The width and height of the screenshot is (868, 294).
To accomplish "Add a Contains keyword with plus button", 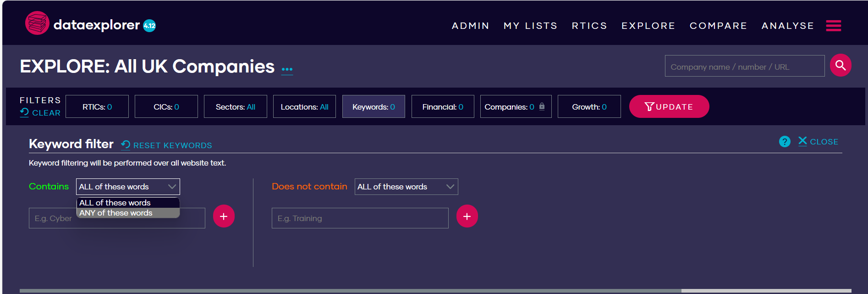I will pyautogui.click(x=224, y=216).
